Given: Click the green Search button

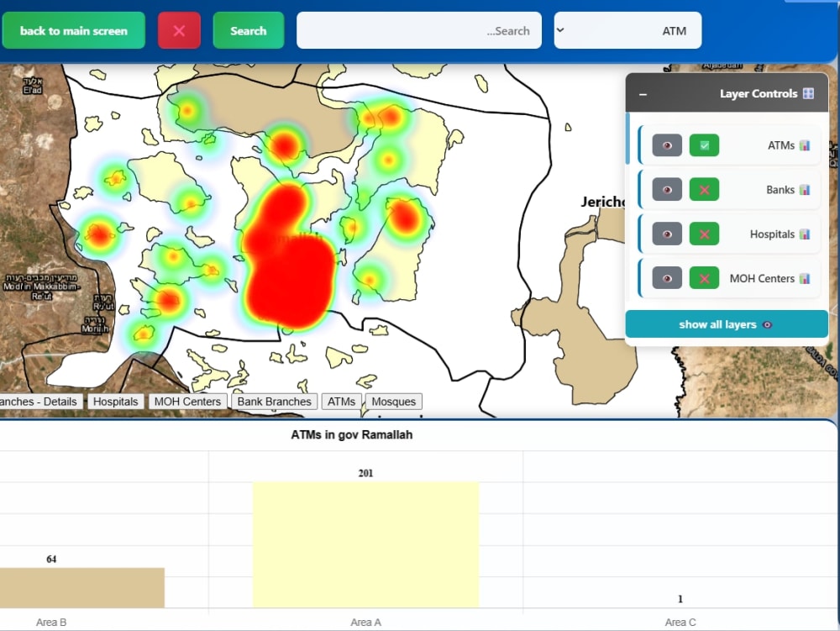Looking at the screenshot, I should 248,30.
